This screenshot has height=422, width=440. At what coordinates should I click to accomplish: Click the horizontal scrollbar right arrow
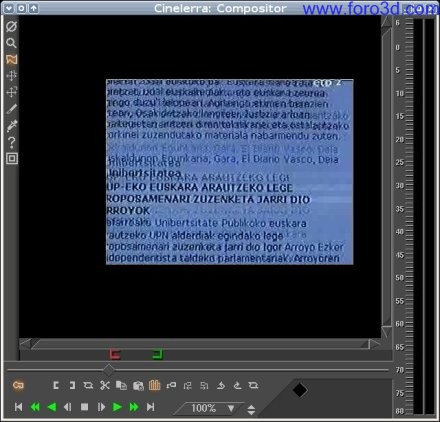(375, 344)
